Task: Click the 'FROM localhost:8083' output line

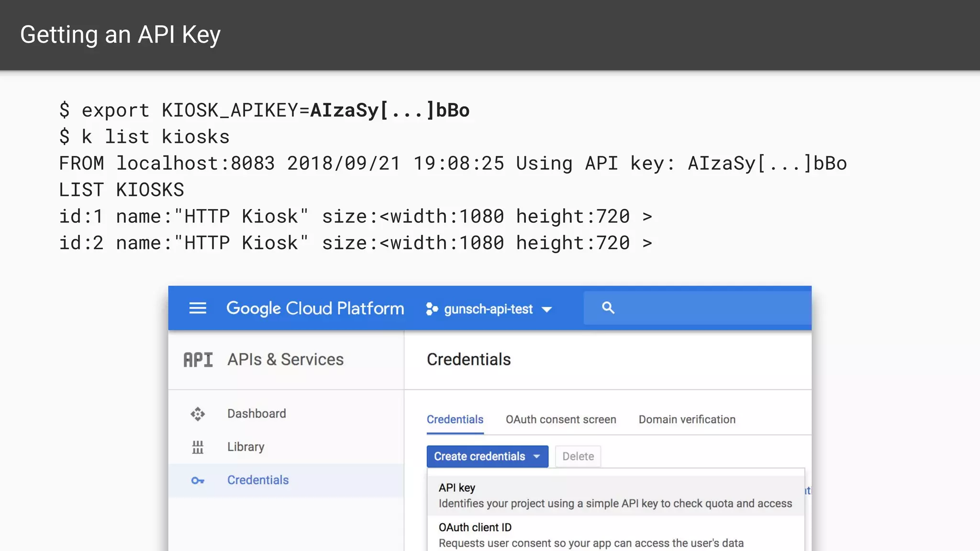Action: pyautogui.click(x=453, y=164)
